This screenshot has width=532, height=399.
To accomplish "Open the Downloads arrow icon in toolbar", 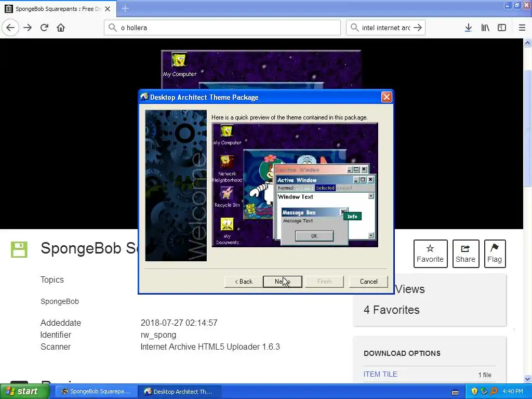I will pos(468,28).
